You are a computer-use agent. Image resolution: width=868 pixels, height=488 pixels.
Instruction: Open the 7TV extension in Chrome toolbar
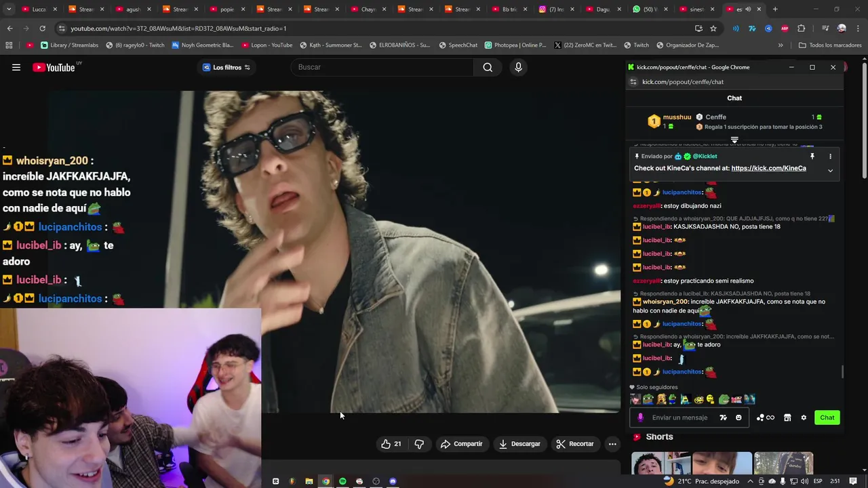pyautogui.click(x=752, y=28)
